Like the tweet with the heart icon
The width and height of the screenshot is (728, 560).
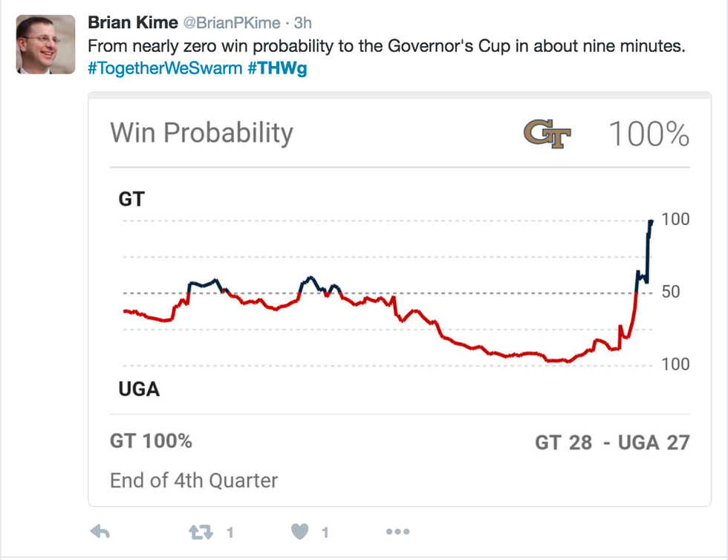click(x=300, y=532)
